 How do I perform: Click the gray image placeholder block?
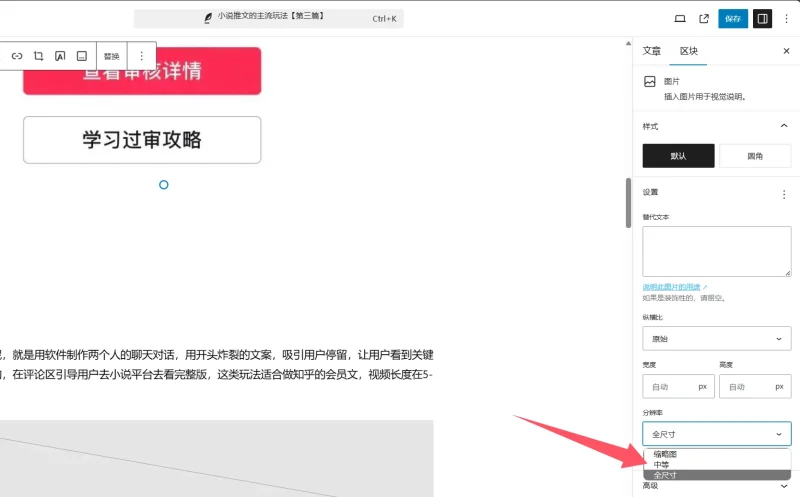216,458
